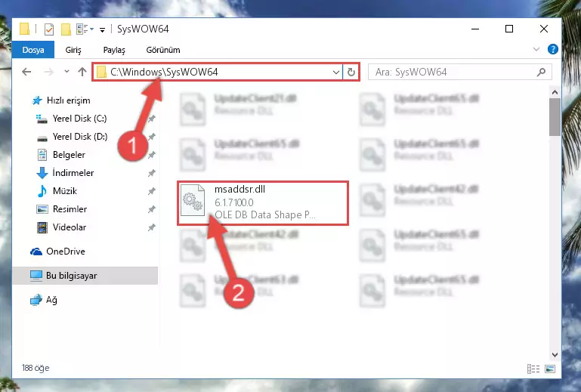Select the Görünüm ribbon tab
Image resolution: width=581 pixels, height=392 pixels.
click(163, 50)
